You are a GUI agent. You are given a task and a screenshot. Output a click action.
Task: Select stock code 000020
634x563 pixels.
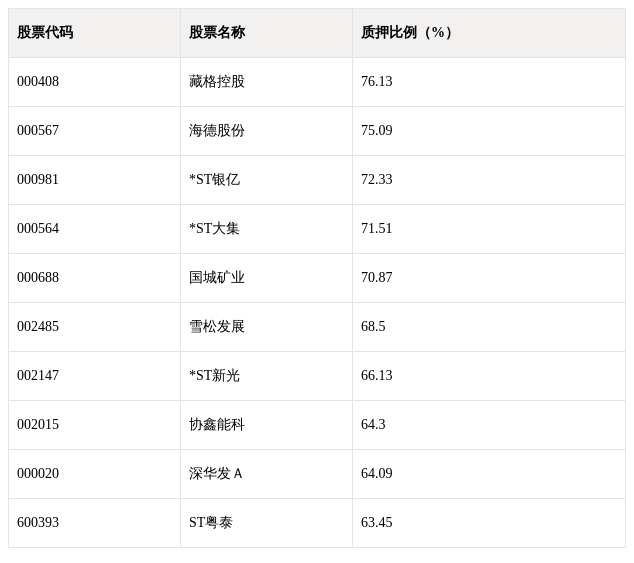click(x=38, y=473)
